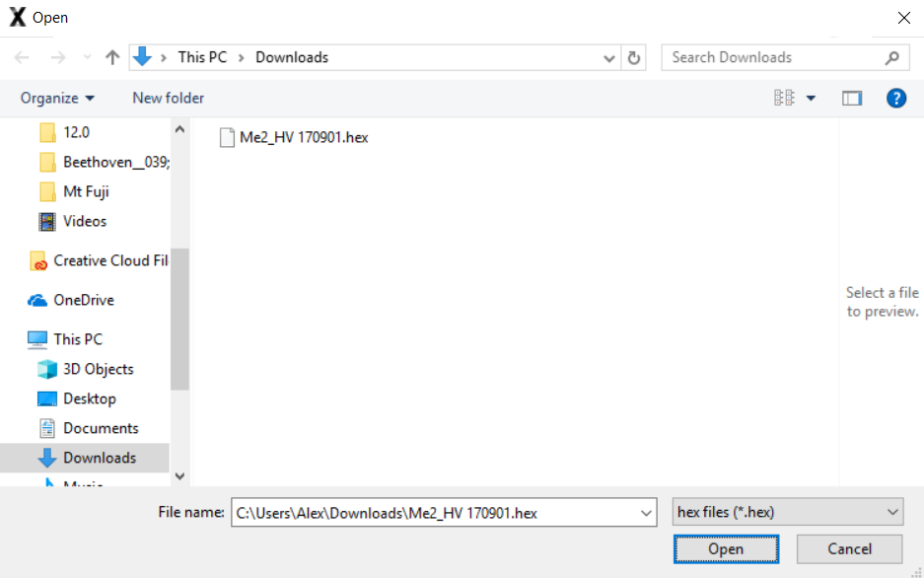Click the Desktop icon in sidebar
The width and height of the screenshot is (924, 578).
click(x=47, y=398)
